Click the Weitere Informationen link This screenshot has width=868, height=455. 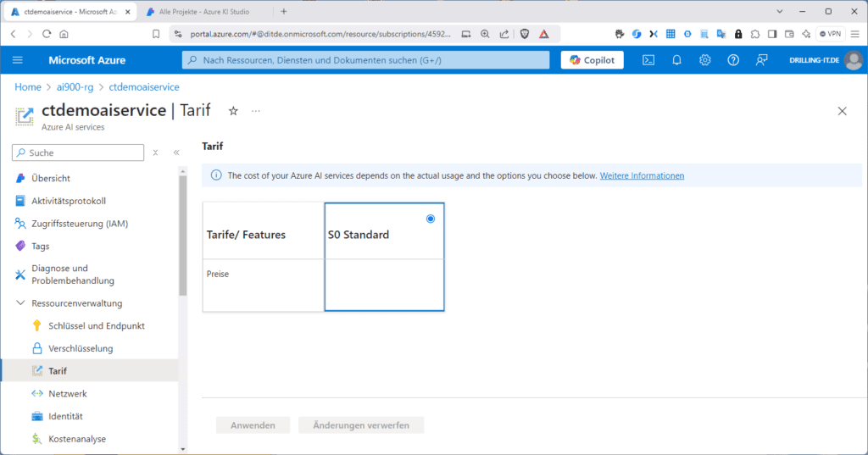tap(642, 175)
